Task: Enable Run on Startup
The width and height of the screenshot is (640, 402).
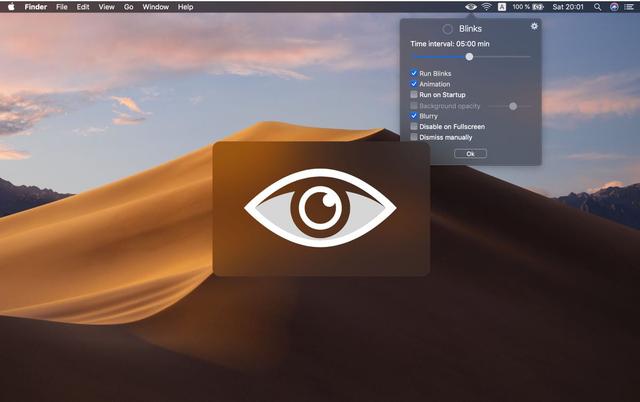Action: (414, 94)
